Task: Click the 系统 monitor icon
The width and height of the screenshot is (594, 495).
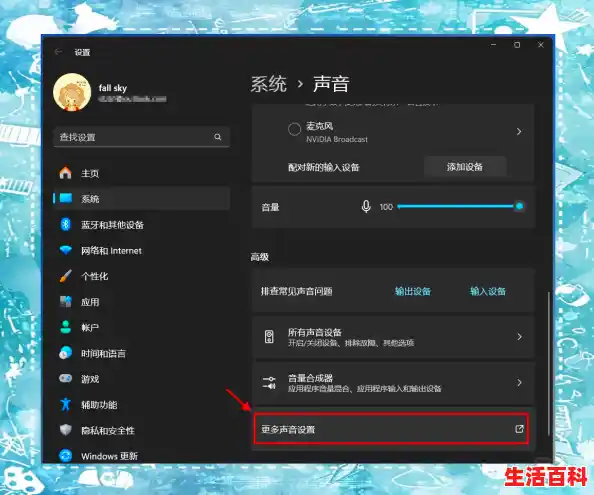Action: [x=66, y=198]
